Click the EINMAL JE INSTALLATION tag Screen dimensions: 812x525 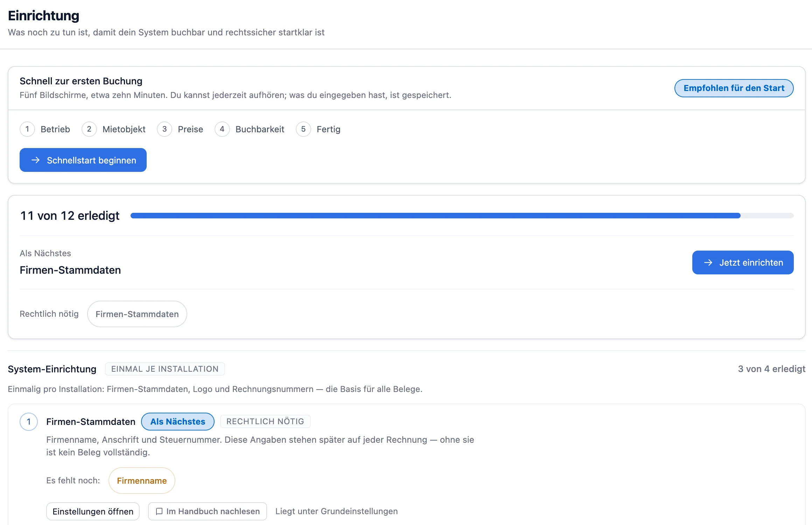(165, 369)
